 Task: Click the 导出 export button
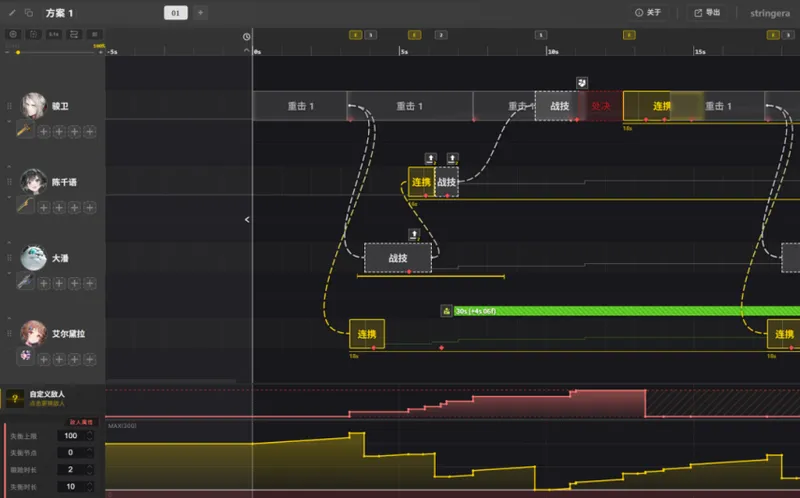(707, 13)
